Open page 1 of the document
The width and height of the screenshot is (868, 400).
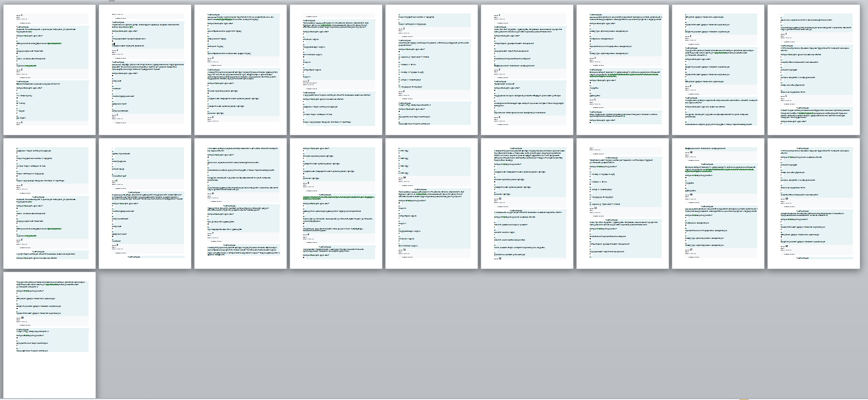(x=49, y=70)
